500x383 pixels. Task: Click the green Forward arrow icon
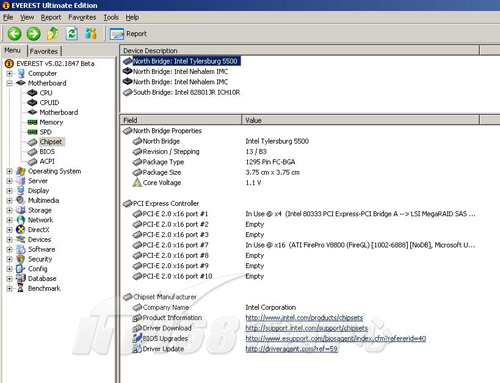pyautogui.click(x=33, y=34)
